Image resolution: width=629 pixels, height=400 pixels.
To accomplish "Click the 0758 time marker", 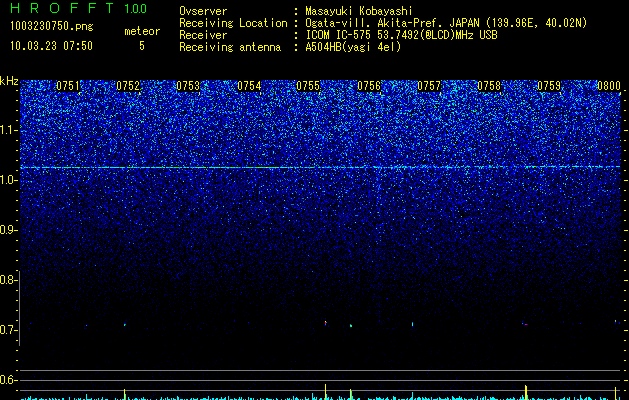I will 489,86.
